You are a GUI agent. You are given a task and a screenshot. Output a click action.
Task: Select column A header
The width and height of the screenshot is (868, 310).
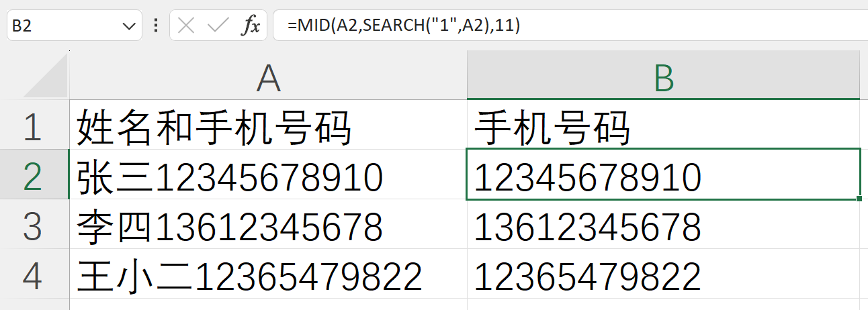pos(268,76)
